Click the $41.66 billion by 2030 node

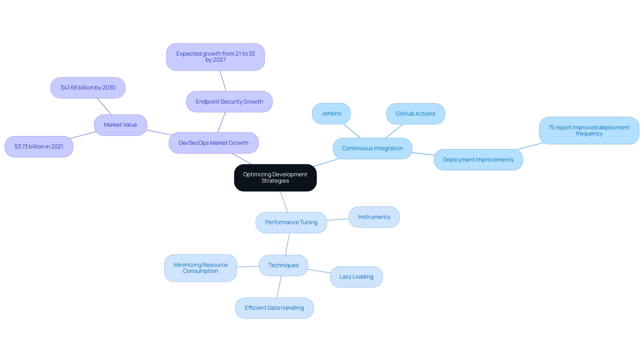(87, 87)
